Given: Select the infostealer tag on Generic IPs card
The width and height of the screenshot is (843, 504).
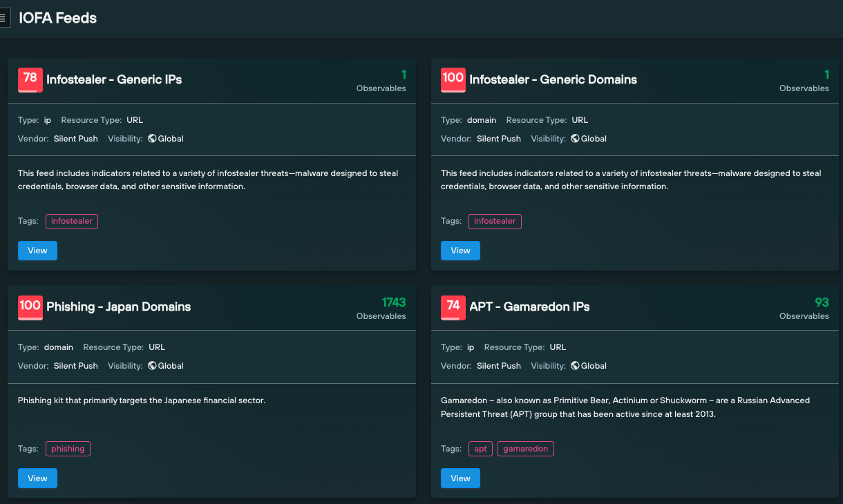Looking at the screenshot, I should 72,222.
